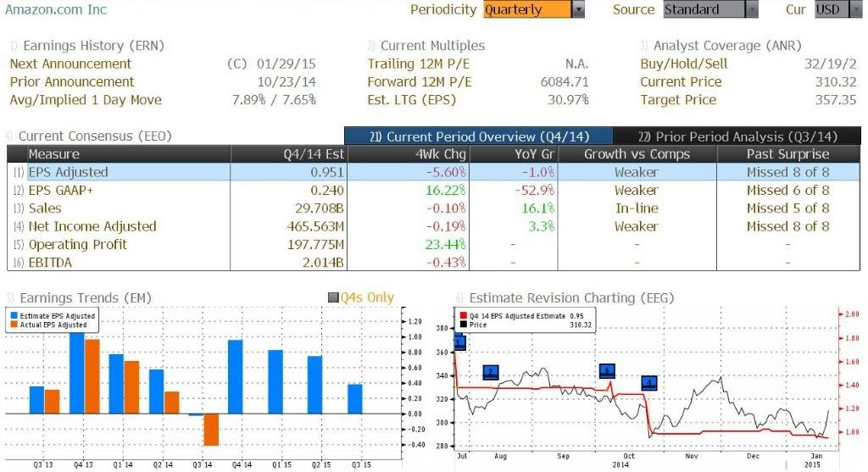Open Earnings Trends (EM) section
The height and width of the screenshot is (472, 868).
(x=86, y=297)
